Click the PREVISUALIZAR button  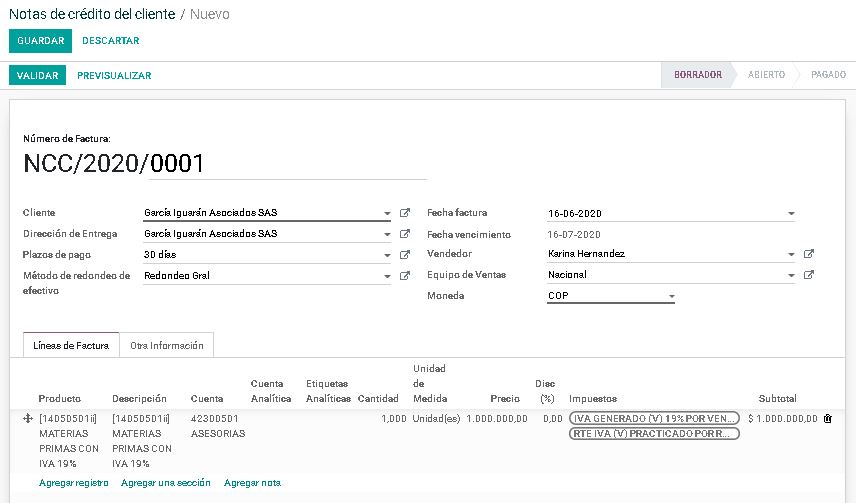[x=114, y=75]
